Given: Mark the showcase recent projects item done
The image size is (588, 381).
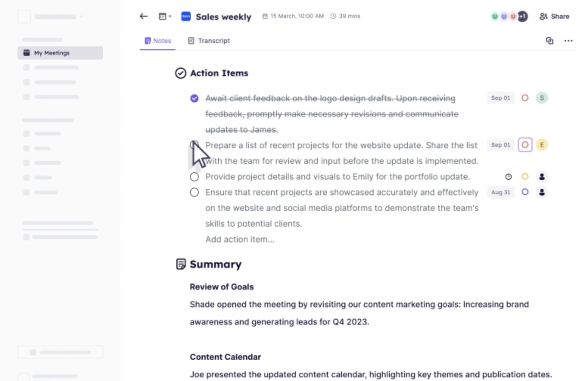Looking at the screenshot, I should tap(194, 192).
